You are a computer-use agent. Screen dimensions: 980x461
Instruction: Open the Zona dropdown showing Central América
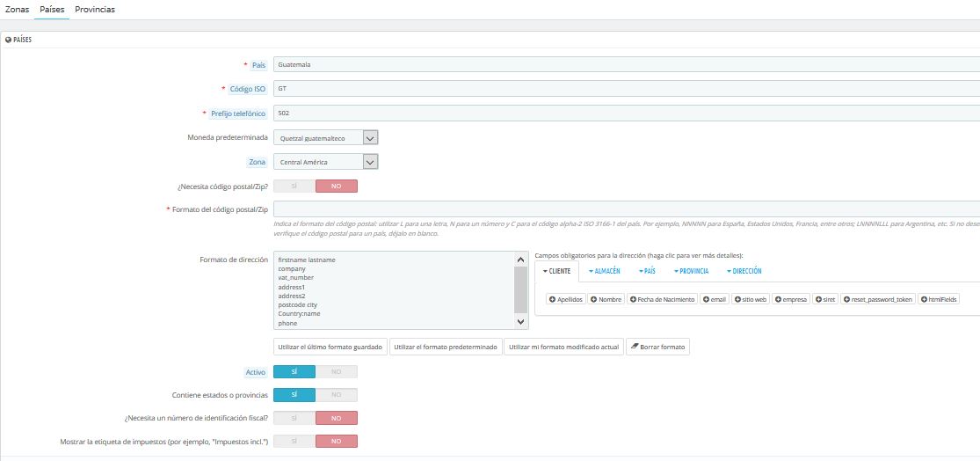coord(325,162)
